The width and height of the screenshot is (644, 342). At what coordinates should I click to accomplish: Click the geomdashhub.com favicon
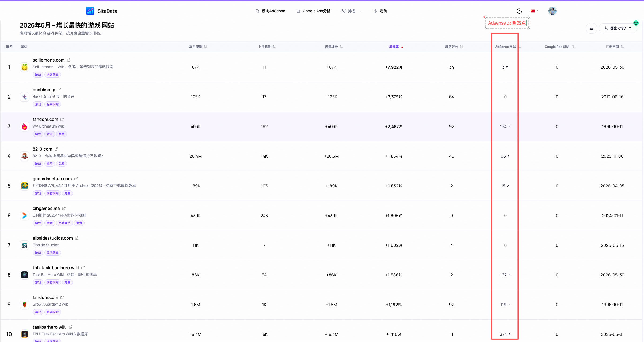point(25,186)
